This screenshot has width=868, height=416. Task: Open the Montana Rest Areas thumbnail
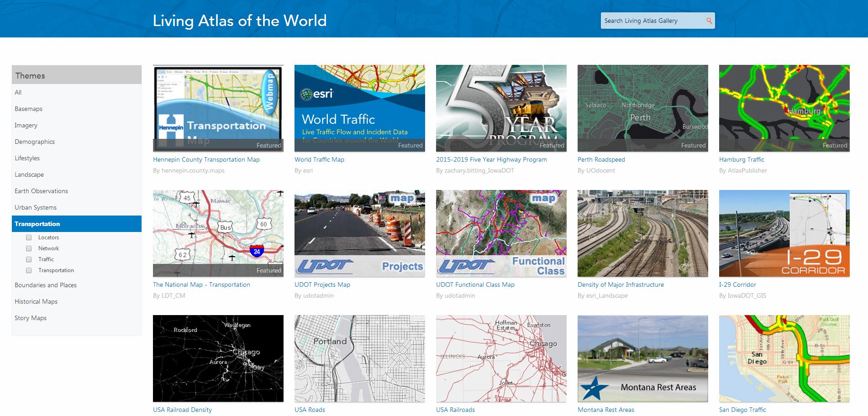pyautogui.click(x=643, y=358)
